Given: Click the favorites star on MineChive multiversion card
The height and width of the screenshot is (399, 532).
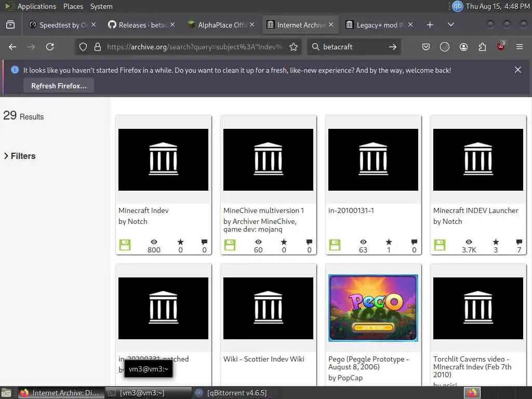Looking at the screenshot, I should tap(284, 242).
